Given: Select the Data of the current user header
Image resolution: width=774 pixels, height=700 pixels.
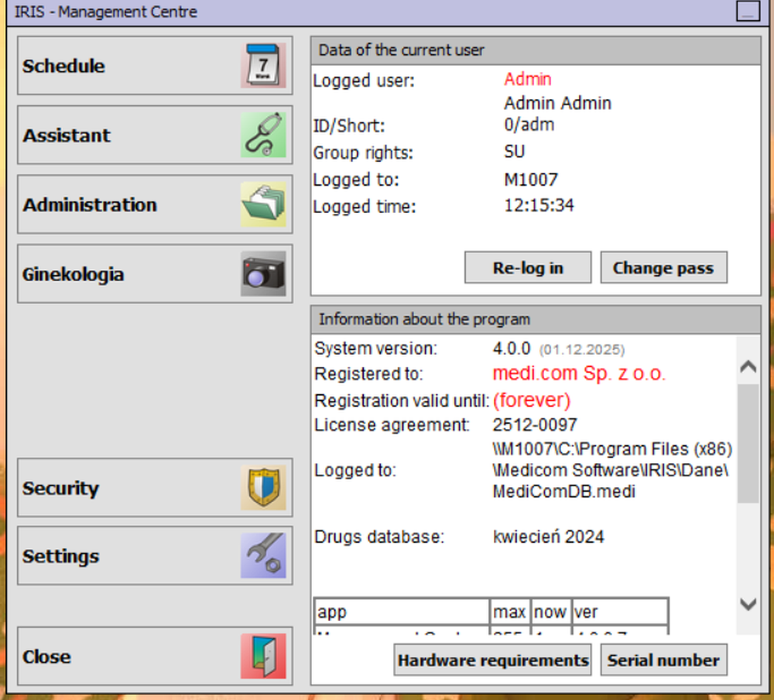Looking at the screenshot, I should coord(399,50).
